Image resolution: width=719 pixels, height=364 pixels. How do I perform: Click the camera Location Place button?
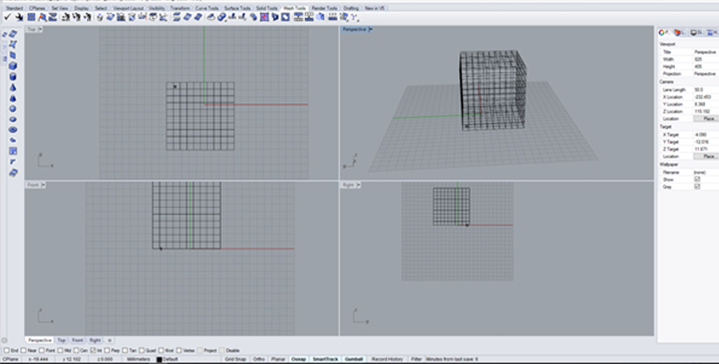(x=706, y=119)
